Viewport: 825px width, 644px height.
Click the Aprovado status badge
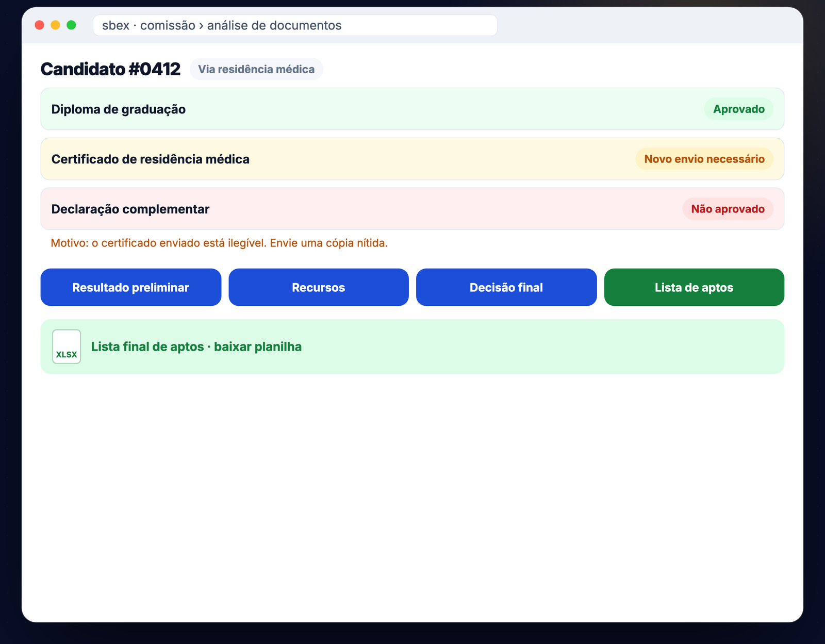click(738, 109)
